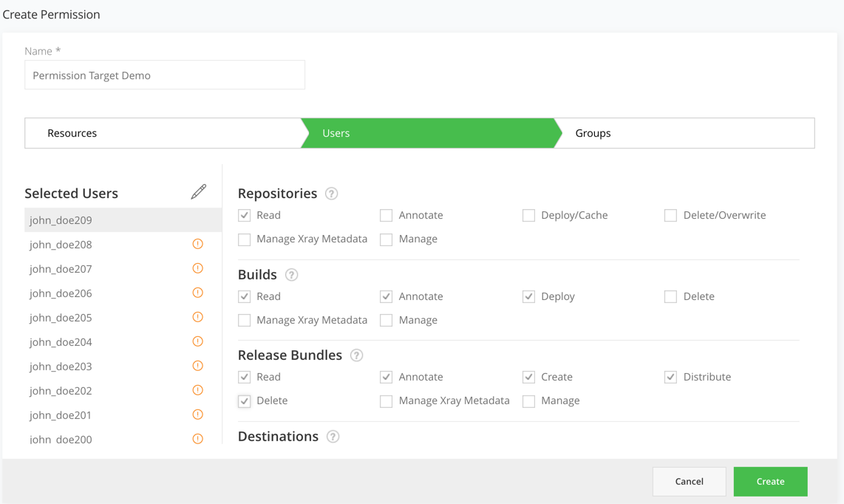Viewport: 844px width, 504px height.
Task: Open the Repositories help tooltip icon
Action: (331, 193)
